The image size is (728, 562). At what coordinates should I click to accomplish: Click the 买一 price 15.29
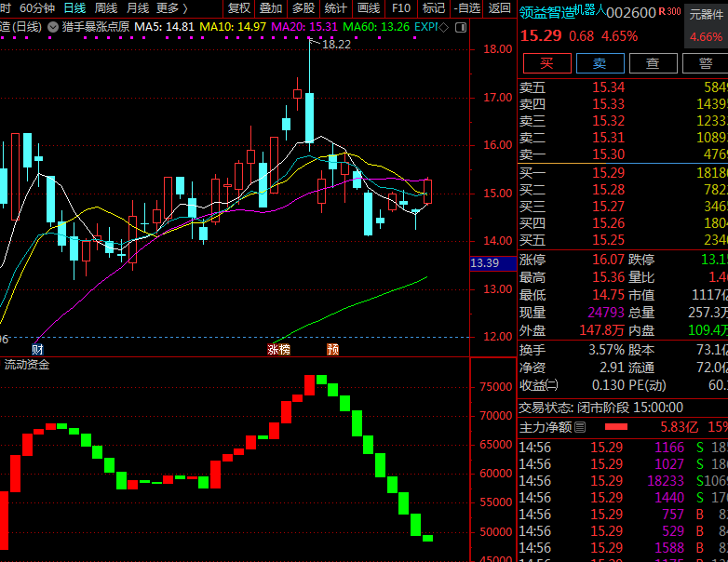tap(608, 173)
